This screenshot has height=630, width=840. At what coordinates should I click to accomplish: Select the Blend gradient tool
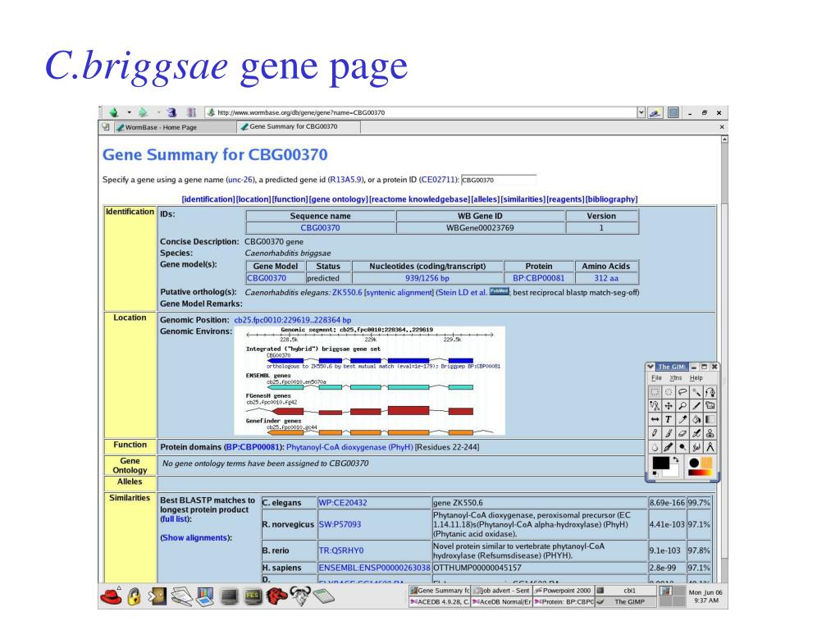pyautogui.click(x=710, y=419)
